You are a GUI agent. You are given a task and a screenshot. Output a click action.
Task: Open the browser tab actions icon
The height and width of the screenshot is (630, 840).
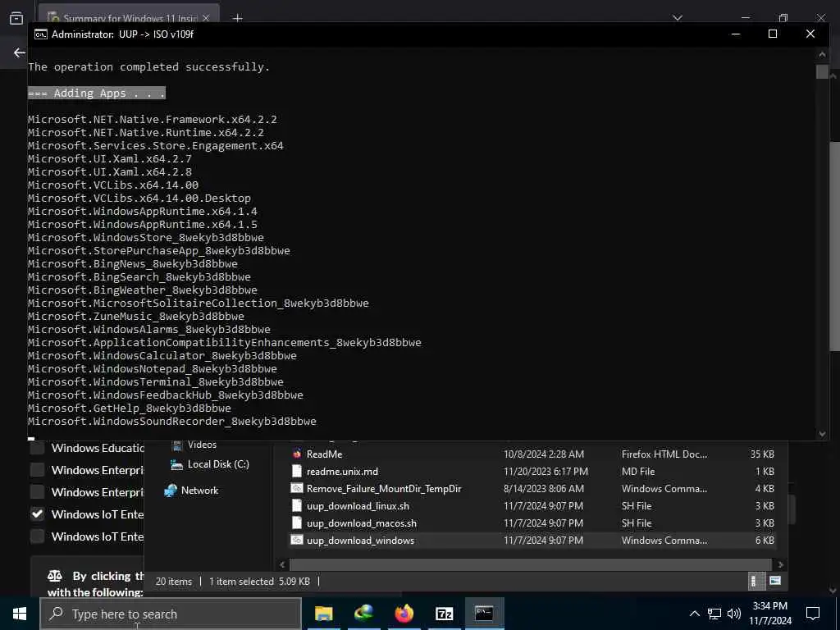click(16, 18)
